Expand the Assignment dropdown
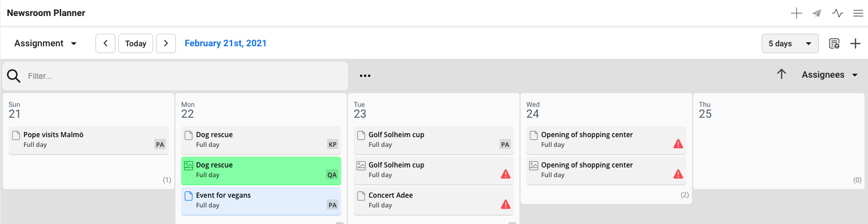This screenshot has height=224, width=868. 46,43
